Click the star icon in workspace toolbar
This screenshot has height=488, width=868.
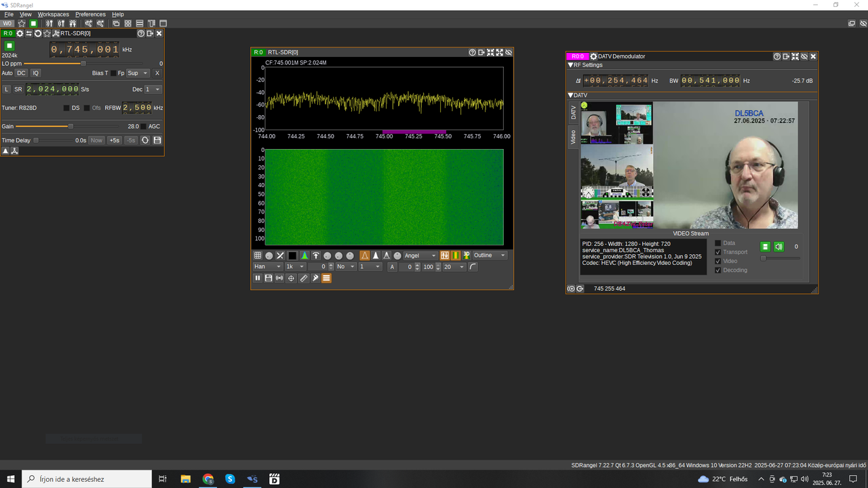click(22, 23)
